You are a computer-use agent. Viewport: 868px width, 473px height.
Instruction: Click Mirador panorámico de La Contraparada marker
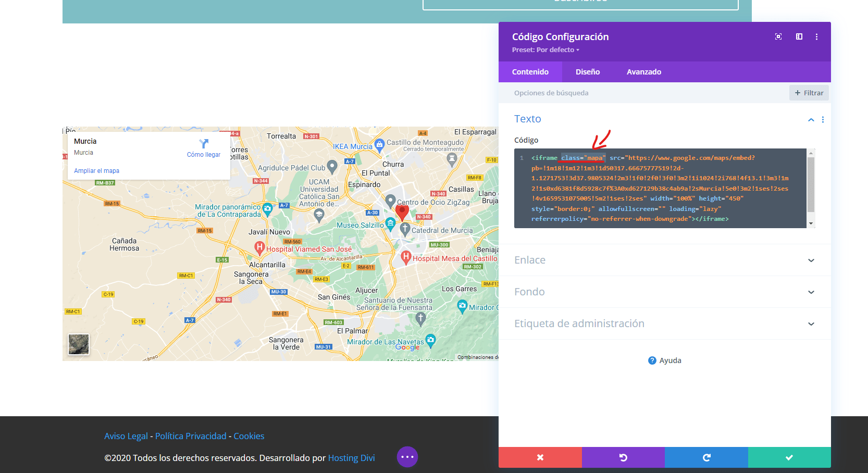[x=267, y=209]
